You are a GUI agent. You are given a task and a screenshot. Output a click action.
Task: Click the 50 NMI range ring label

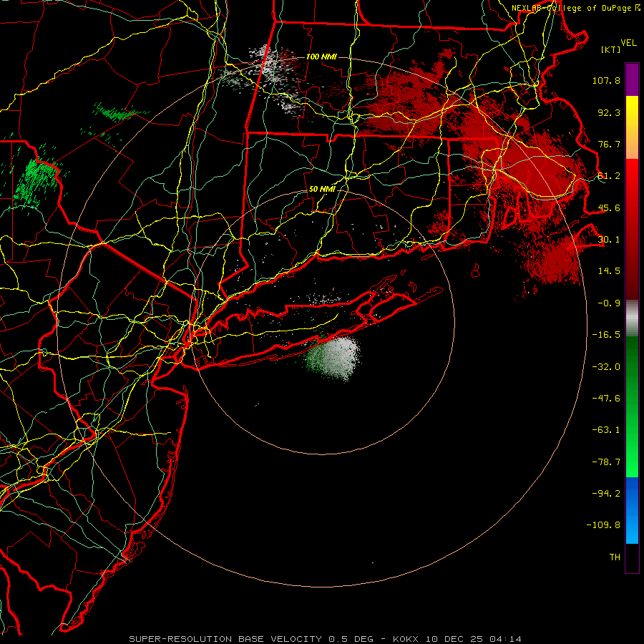coord(322,190)
